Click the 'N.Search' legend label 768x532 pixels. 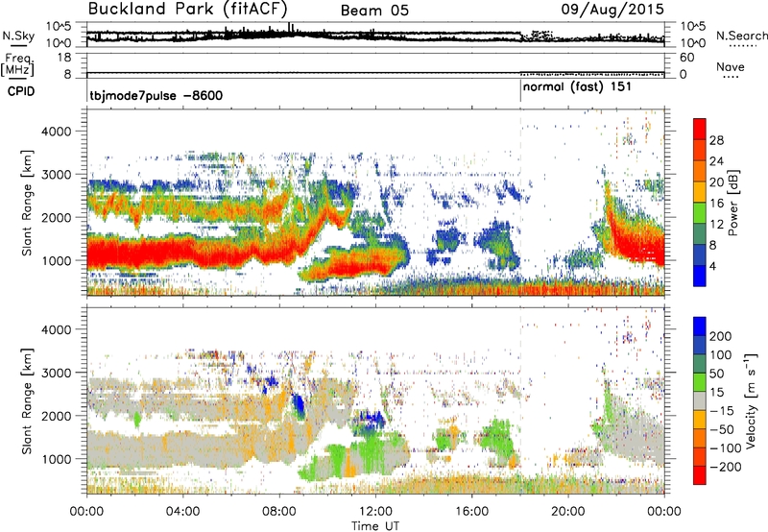pyautogui.click(x=741, y=36)
